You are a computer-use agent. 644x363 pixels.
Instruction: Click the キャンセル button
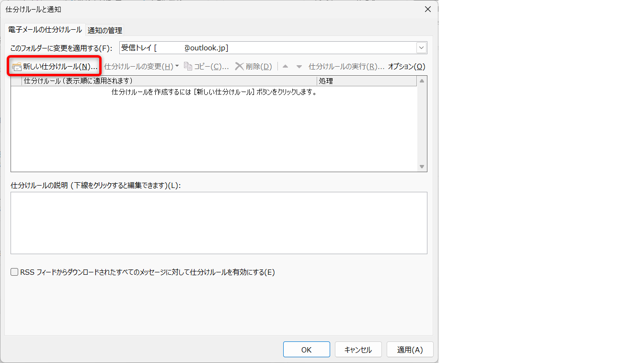tap(358, 350)
